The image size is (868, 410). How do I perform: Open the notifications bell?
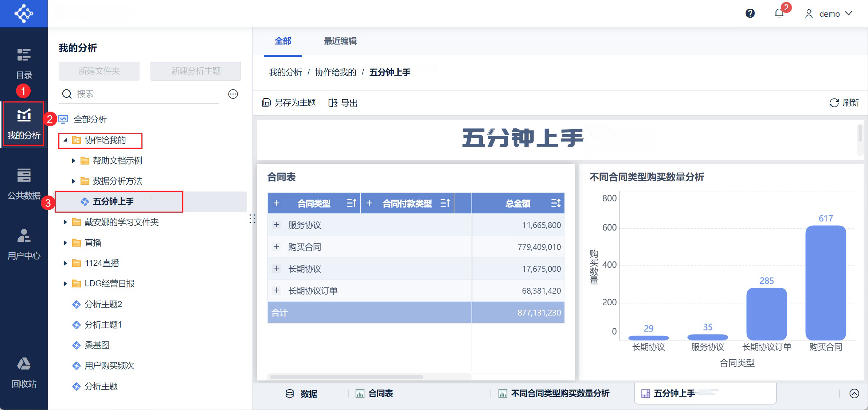point(779,13)
